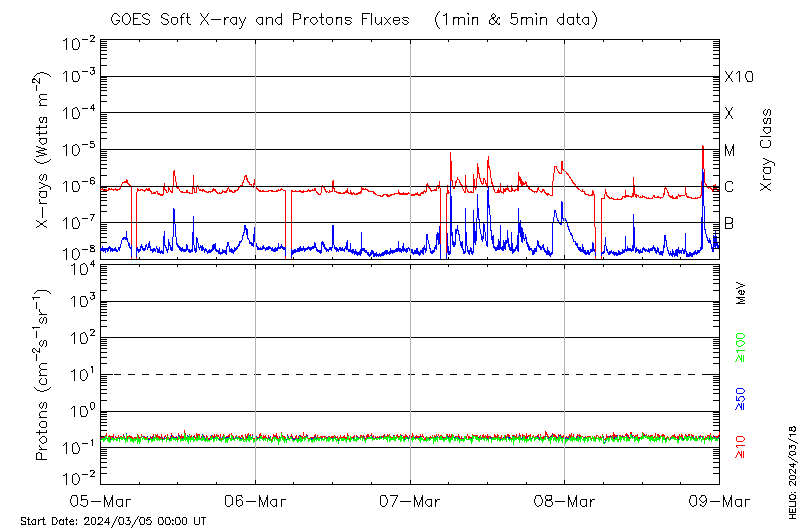Click the M flare class label
The height and width of the screenshot is (530, 800).
(730, 151)
